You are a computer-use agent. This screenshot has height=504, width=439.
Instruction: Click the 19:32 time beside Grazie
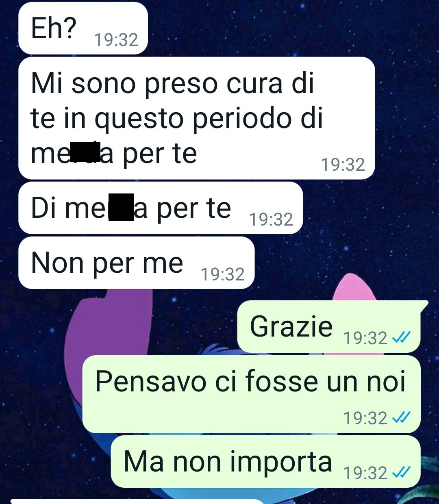coord(365,338)
